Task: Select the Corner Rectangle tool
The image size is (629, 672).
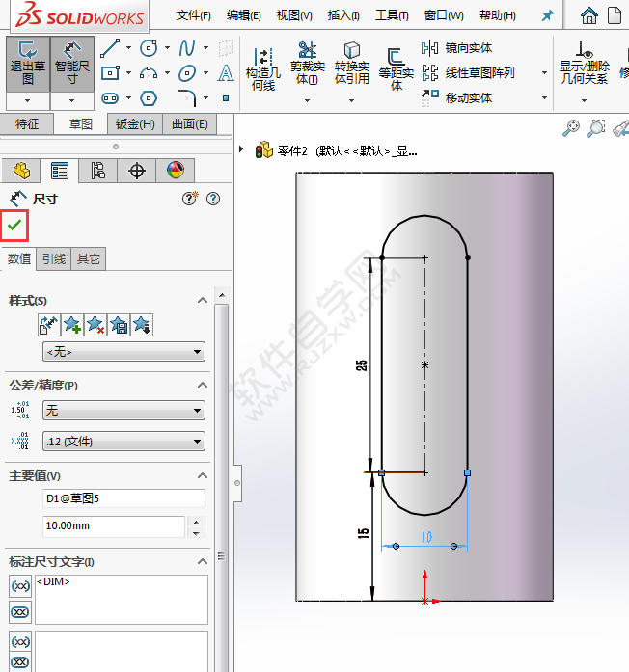Action: click(110, 73)
